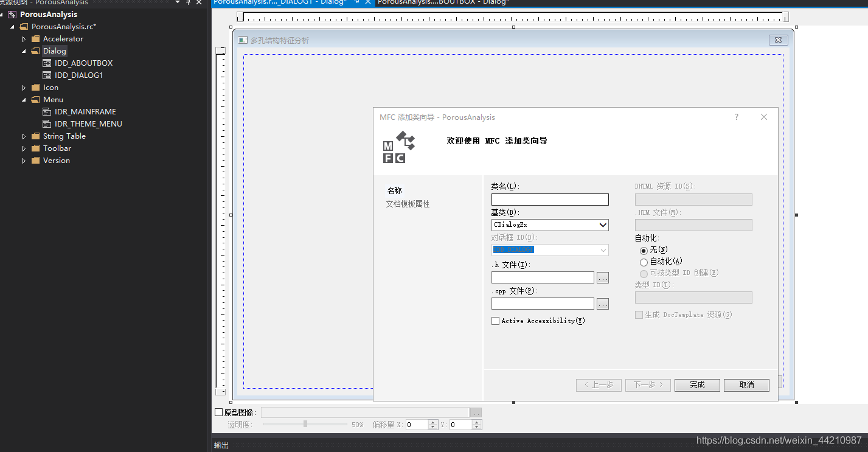Select the 名称 page in wizard sidebar
Image resolution: width=868 pixels, height=452 pixels.
[395, 190]
